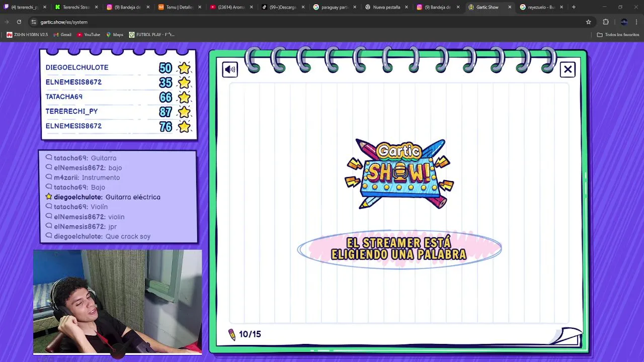The image size is (644, 362).
Task: Click the streamer webcam video
Action: [118, 302]
